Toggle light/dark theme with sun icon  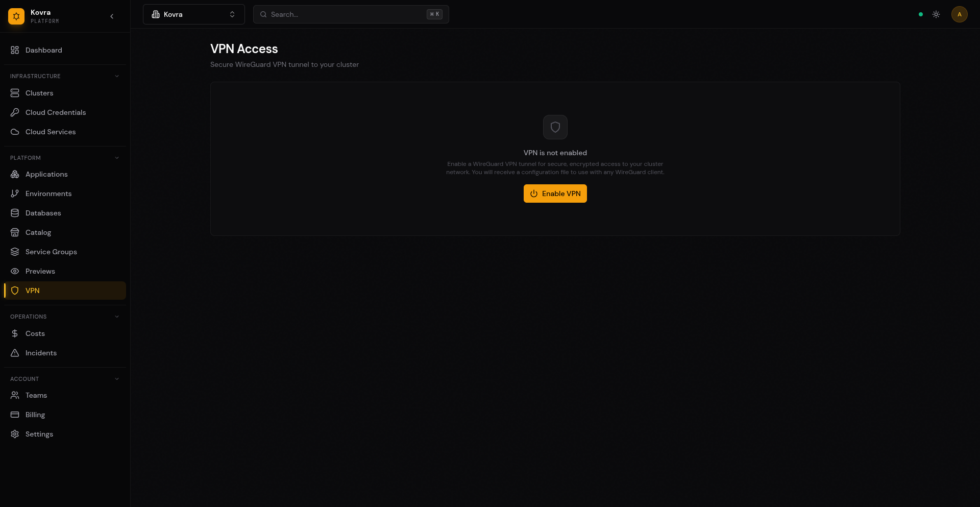point(936,14)
